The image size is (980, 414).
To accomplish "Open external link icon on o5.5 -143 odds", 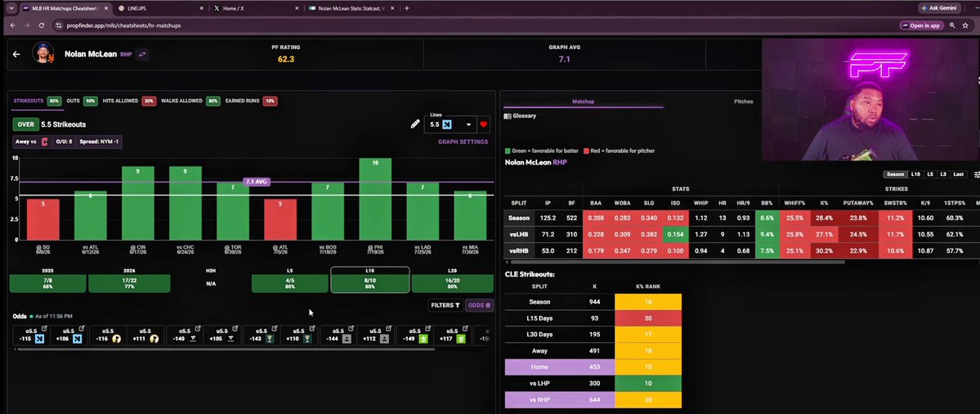I will click(x=275, y=329).
